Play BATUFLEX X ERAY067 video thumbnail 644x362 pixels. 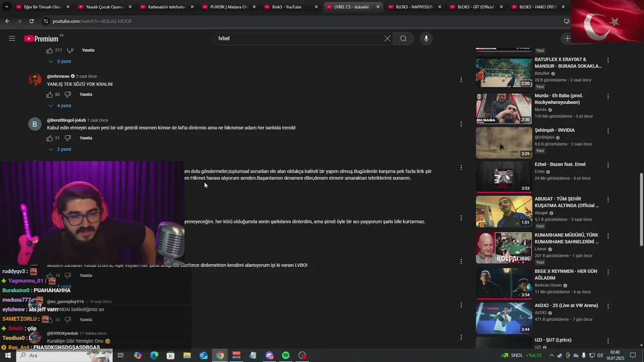504,73
